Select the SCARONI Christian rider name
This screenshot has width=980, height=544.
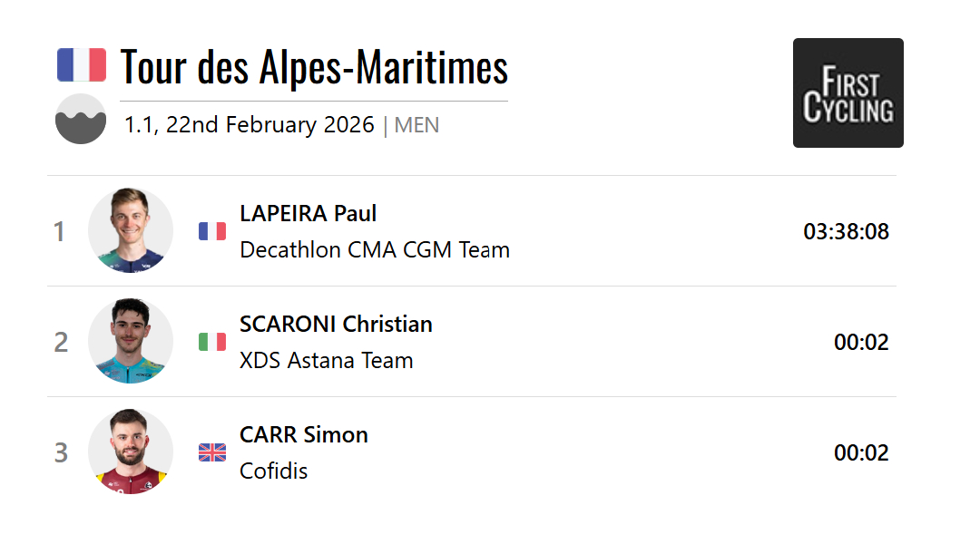click(336, 324)
